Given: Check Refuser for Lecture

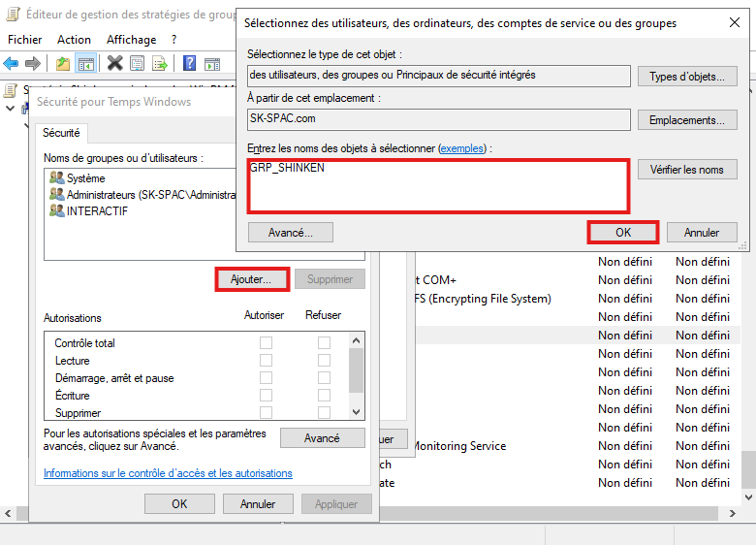Looking at the screenshot, I should 324,361.
